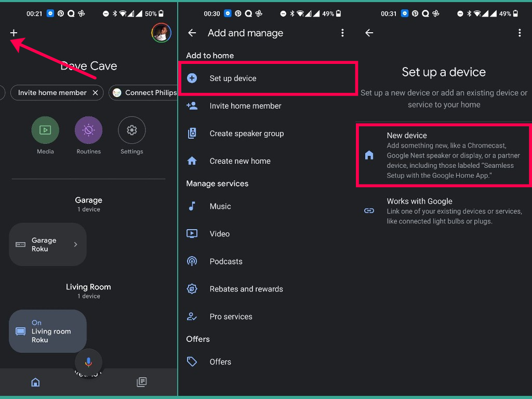Open overflow menu on Add and manage

[x=342, y=33]
